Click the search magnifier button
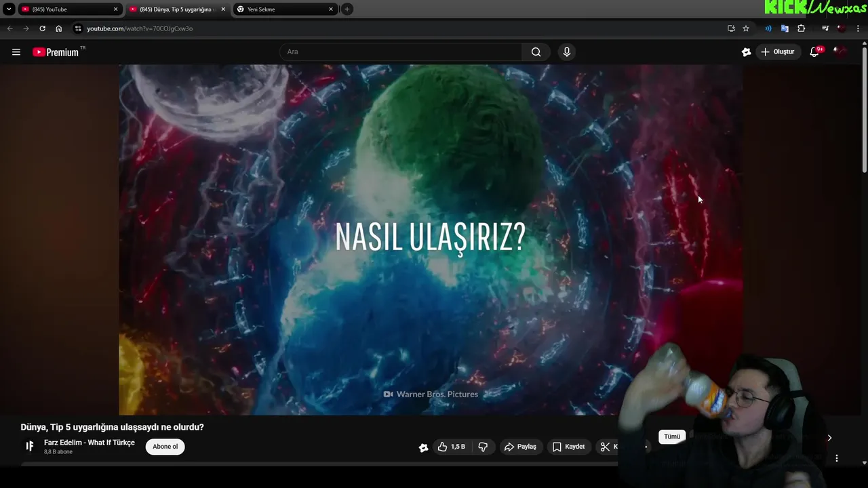Viewport: 868px width, 488px height. [536, 52]
